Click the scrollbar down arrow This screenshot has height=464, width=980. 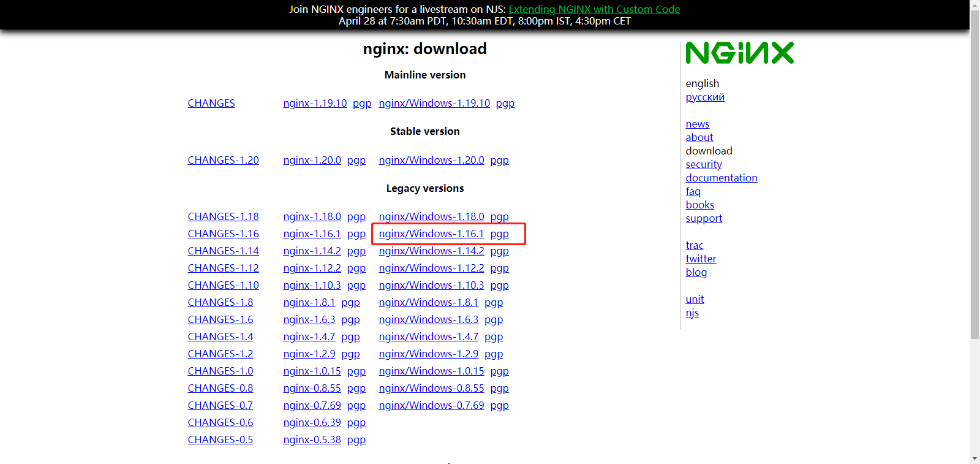974,458
